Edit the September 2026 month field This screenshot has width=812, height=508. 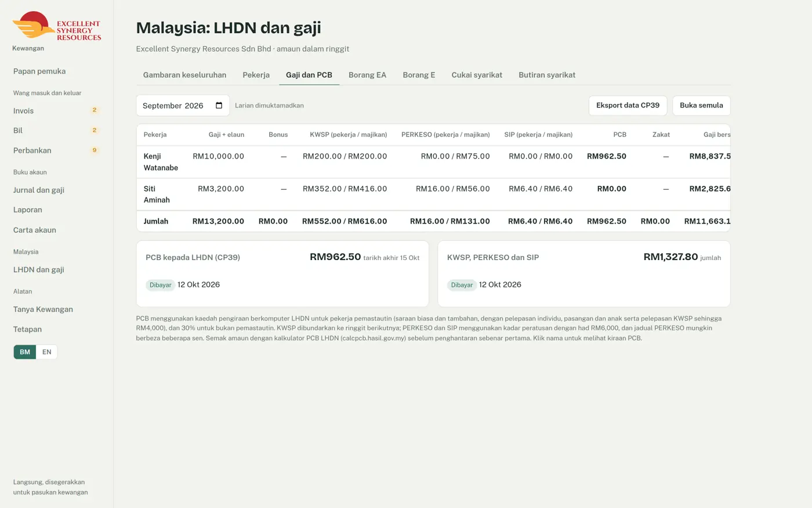183,106
